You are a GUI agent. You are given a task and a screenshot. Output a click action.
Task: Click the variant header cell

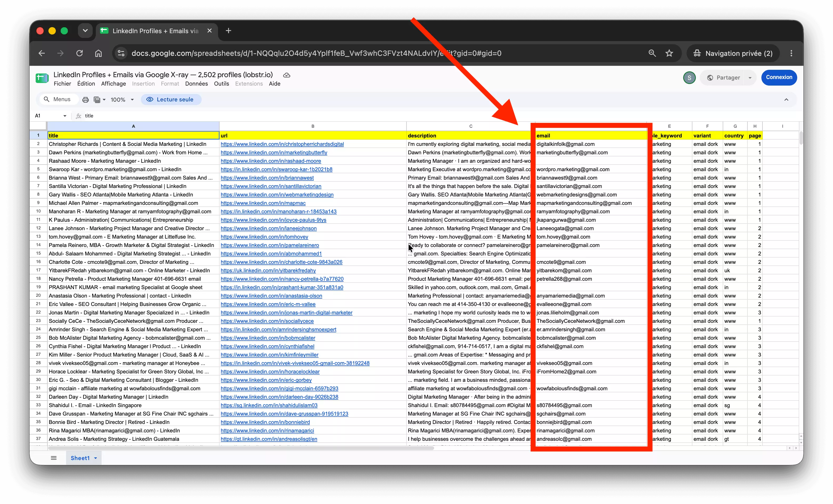coord(707,136)
